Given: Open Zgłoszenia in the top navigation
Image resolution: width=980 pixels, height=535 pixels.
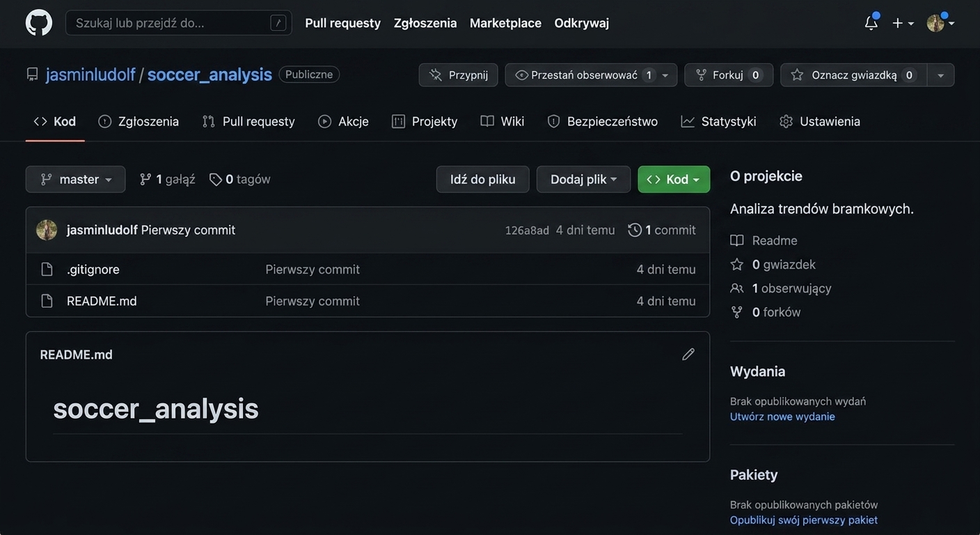Looking at the screenshot, I should point(425,23).
